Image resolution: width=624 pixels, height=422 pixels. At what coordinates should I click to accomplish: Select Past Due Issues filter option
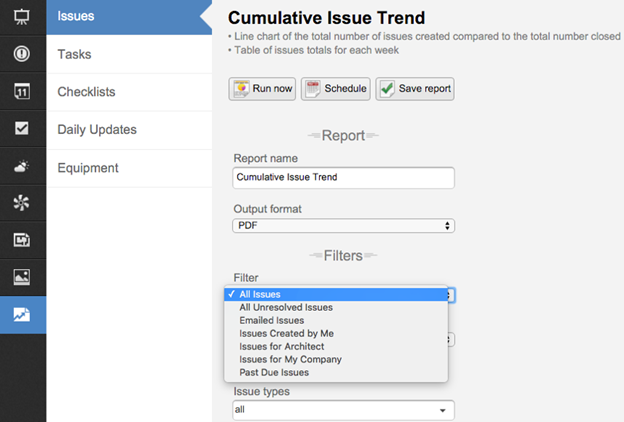pos(274,372)
